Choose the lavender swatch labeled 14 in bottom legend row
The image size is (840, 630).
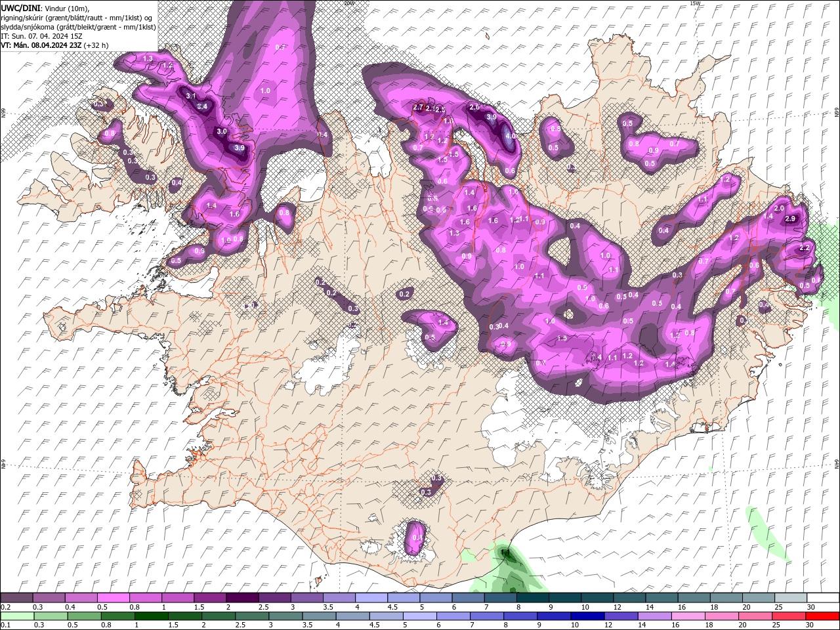coord(654,616)
